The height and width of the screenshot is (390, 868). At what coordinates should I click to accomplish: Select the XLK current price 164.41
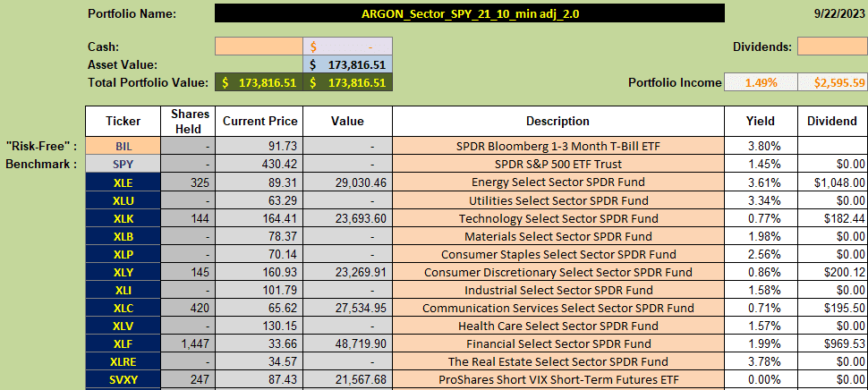[260, 218]
